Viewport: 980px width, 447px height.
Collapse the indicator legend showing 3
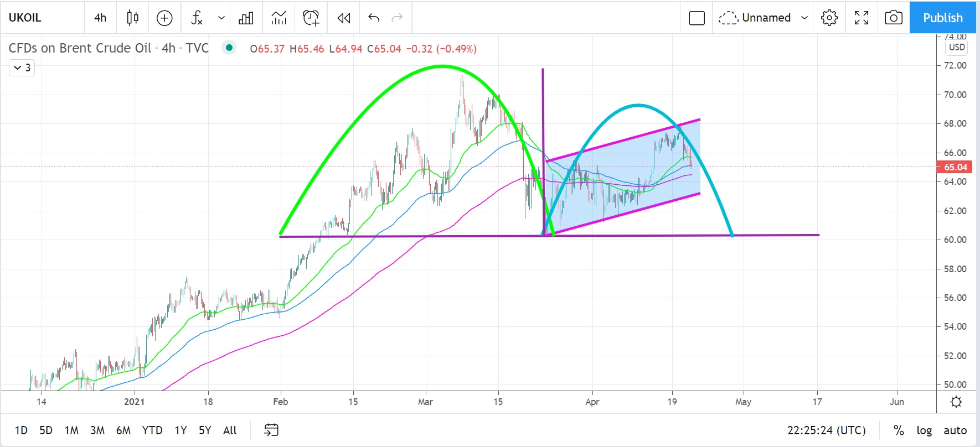coord(22,67)
